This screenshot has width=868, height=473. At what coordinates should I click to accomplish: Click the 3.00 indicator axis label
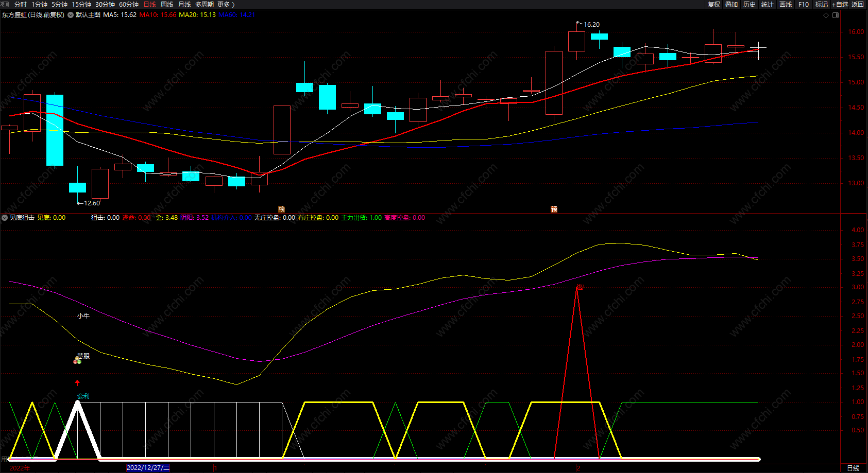click(x=858, y=287)
